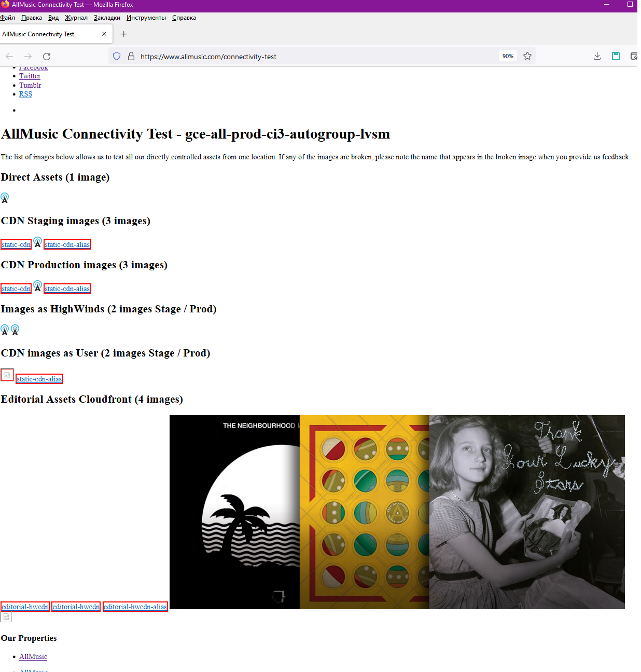Click the second HighWinds AllMusic logo image
The width and height of the screenshot is (641, 672).
click(x=15, y=330)
